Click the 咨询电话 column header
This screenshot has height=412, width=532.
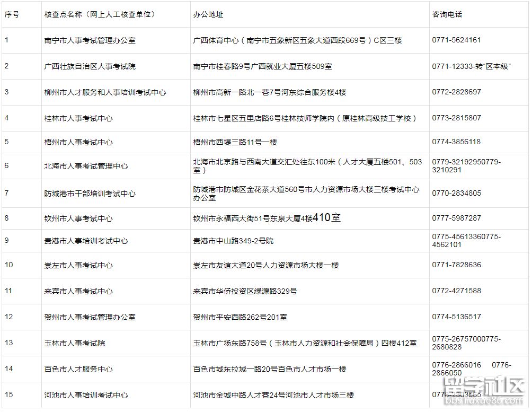[447, 15]
